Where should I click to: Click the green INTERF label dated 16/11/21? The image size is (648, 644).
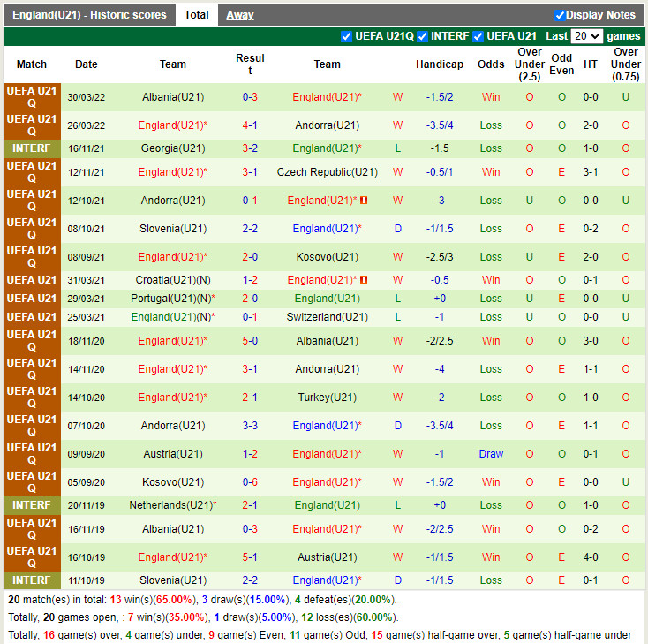32,148
